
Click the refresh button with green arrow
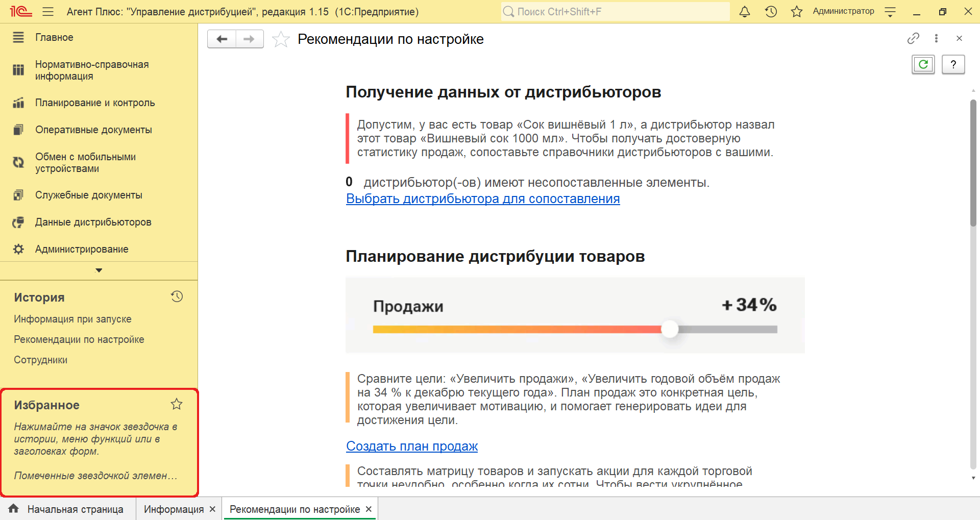click(923, 65)
